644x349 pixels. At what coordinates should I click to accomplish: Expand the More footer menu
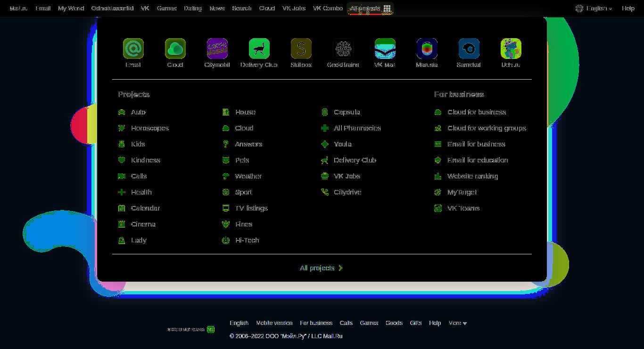tap(458, 323)
